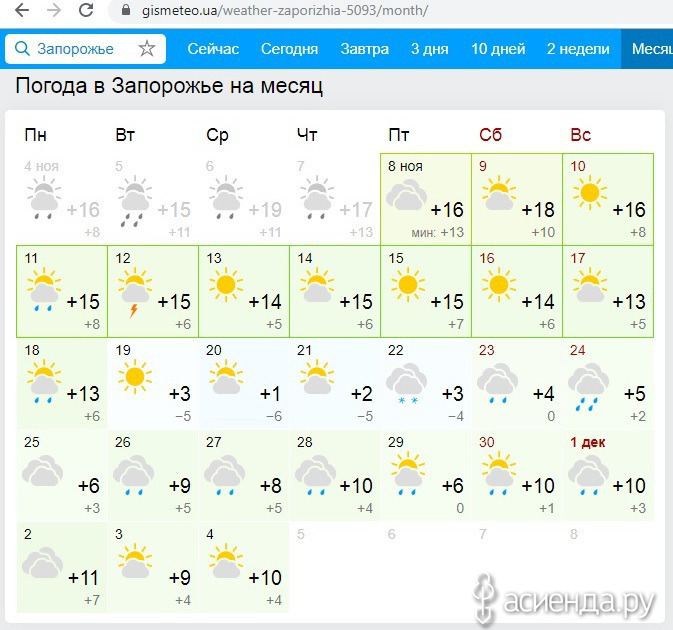Open the Завтра forecast tab
Viewport: 673px width, 630px height.
364,49
